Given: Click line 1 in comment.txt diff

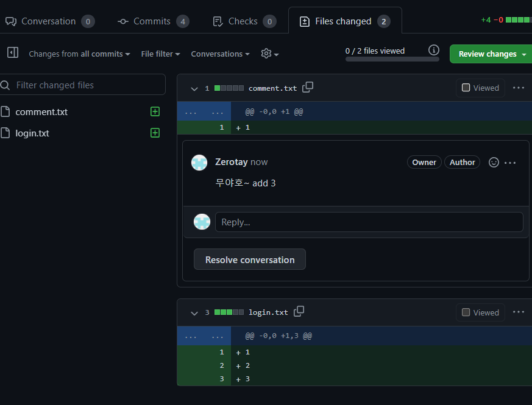Looking at the screenshot, I should pos(355,127).
